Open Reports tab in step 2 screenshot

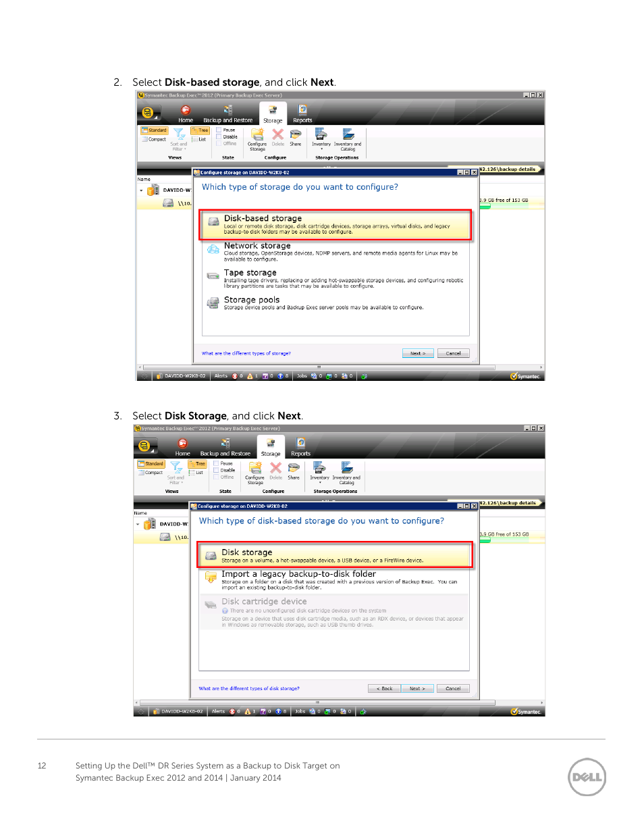[x=302, y=114]
